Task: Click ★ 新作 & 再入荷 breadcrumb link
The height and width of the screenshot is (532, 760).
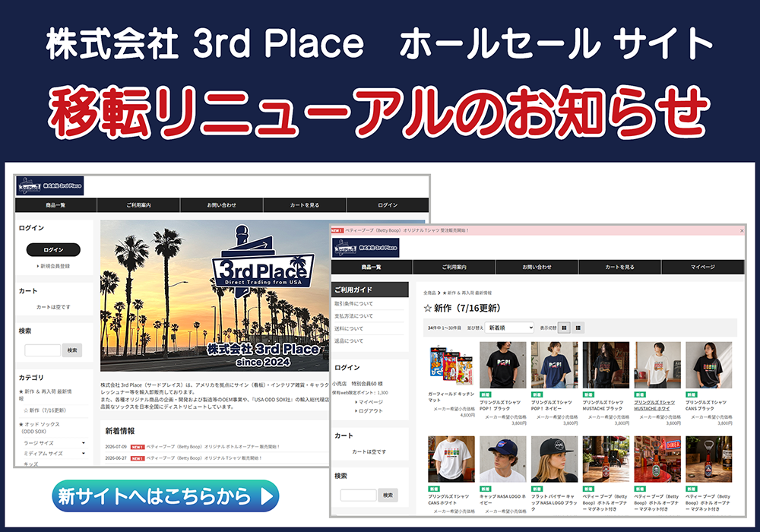Action: [467, 293]
